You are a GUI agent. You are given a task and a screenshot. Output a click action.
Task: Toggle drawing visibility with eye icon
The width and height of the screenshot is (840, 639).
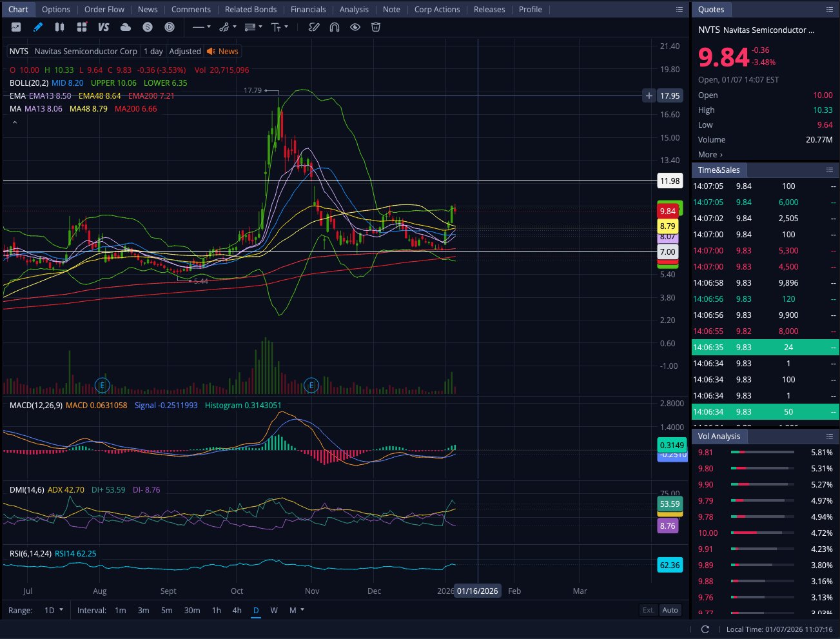point(355,27)
